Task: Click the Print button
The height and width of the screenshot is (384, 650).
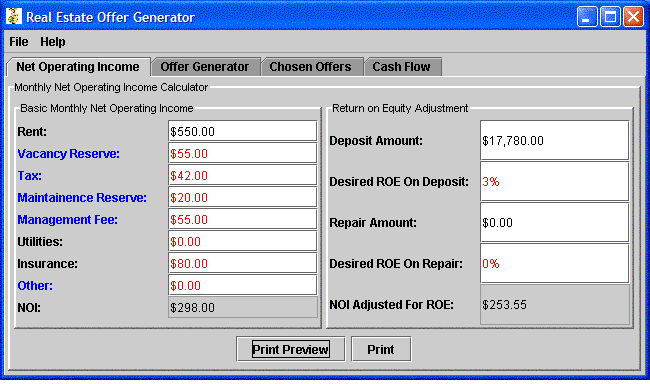Action: point(381,349)
